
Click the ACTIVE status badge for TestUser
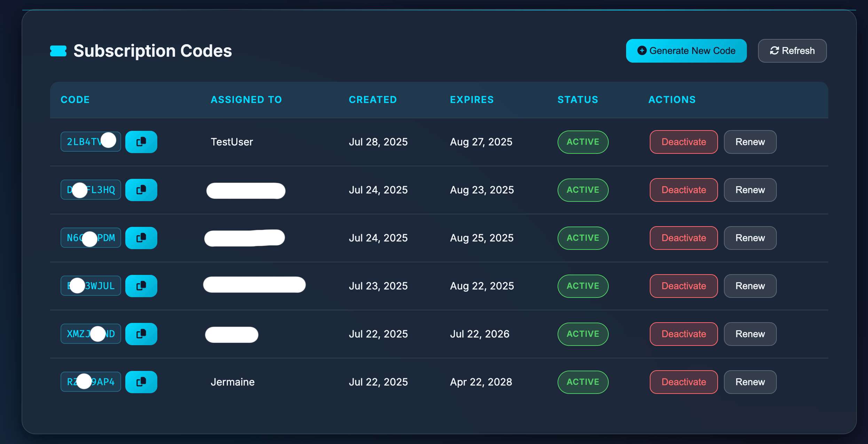click(x=582, y=142)
